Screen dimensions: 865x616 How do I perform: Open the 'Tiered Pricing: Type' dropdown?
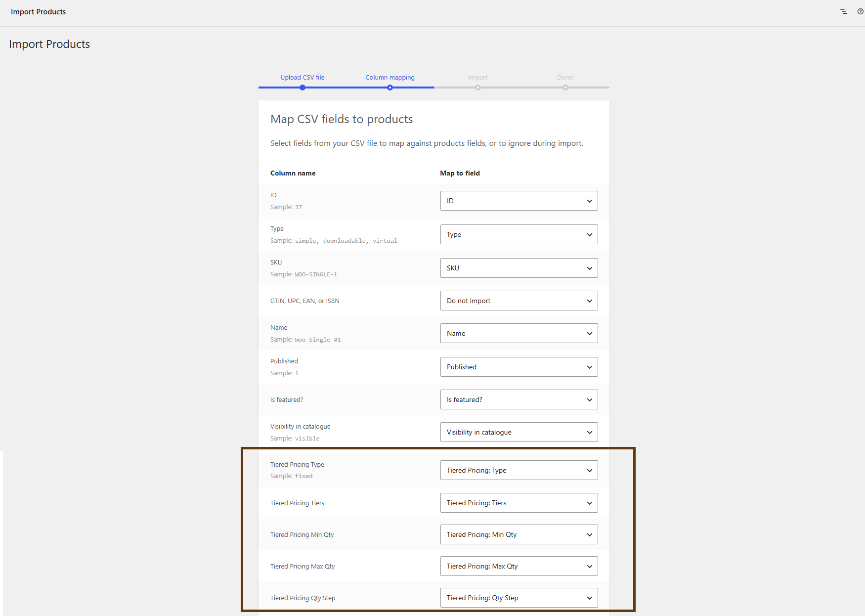point(519,470)
